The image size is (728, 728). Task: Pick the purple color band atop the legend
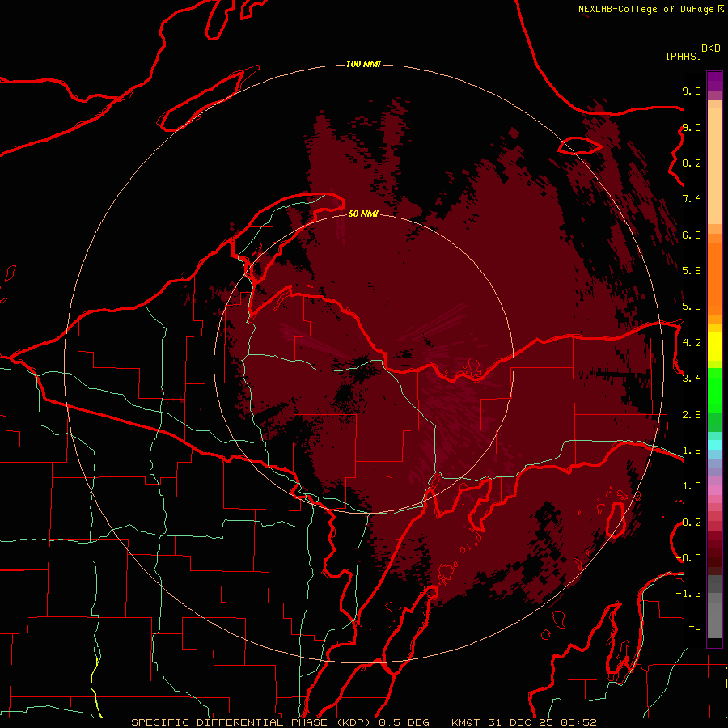[714, 81]
